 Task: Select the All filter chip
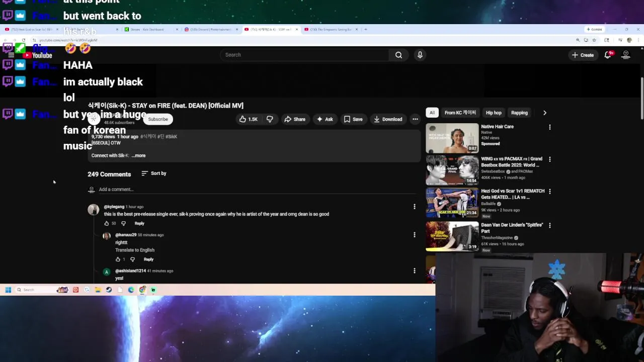(x=432, y=113)
